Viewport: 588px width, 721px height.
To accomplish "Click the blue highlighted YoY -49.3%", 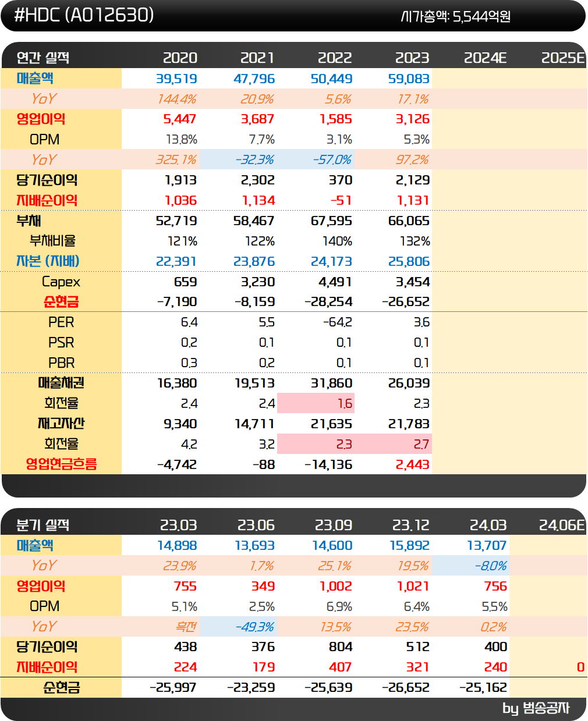I will click(255, 627).
